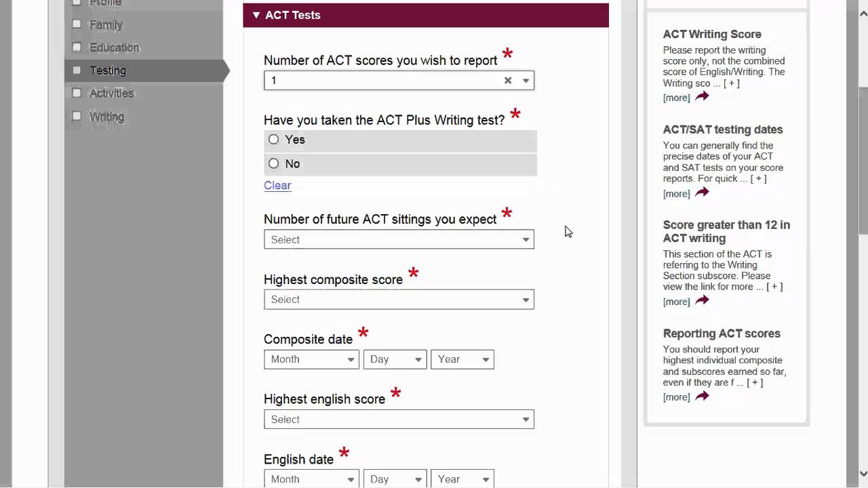868x488 pixels.
Task: Open Composite date Year dropdown
Action: tap(462, 359)
